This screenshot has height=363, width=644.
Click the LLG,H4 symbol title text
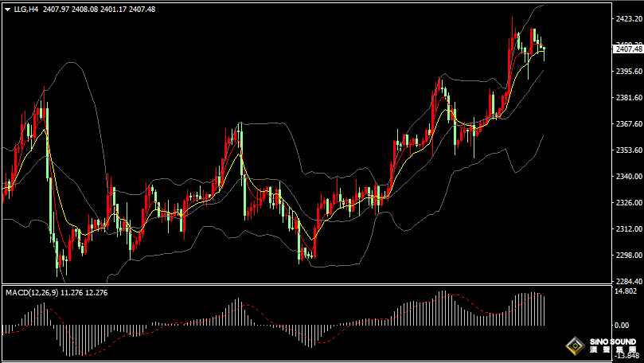click(x=25, y=10)
